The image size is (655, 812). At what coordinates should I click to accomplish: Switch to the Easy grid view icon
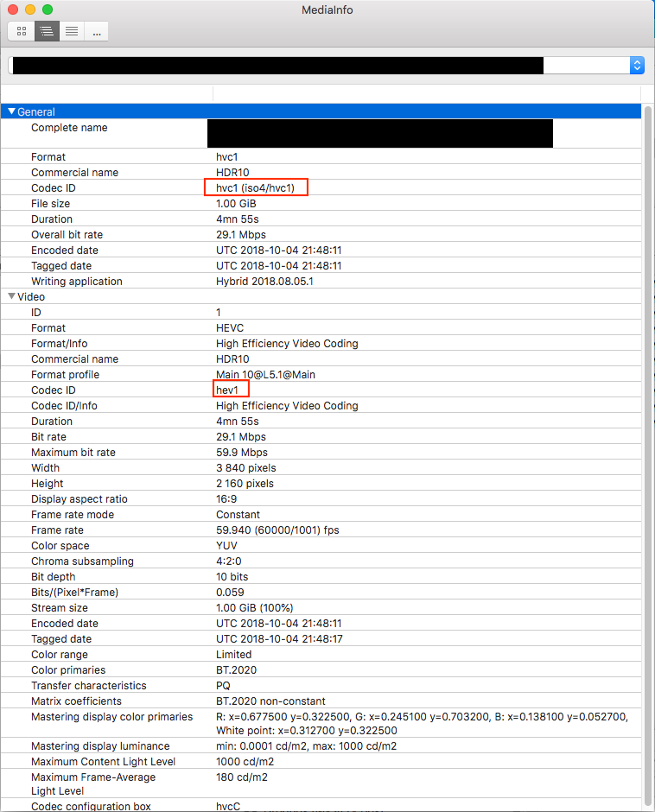point(22,31)
